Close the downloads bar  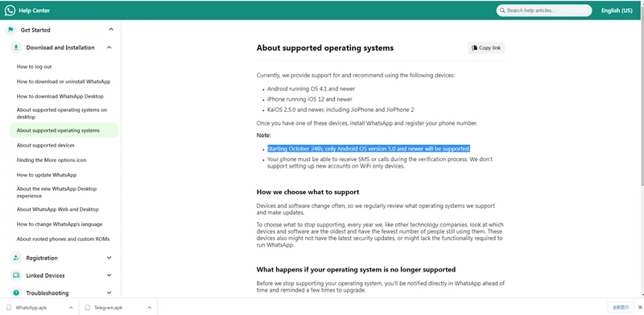click(639, 307)
